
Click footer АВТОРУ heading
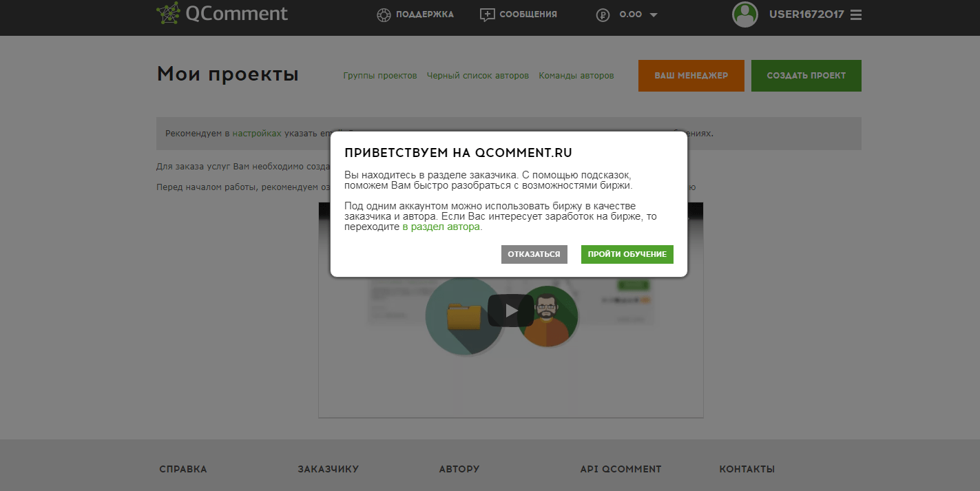(459, 469)
